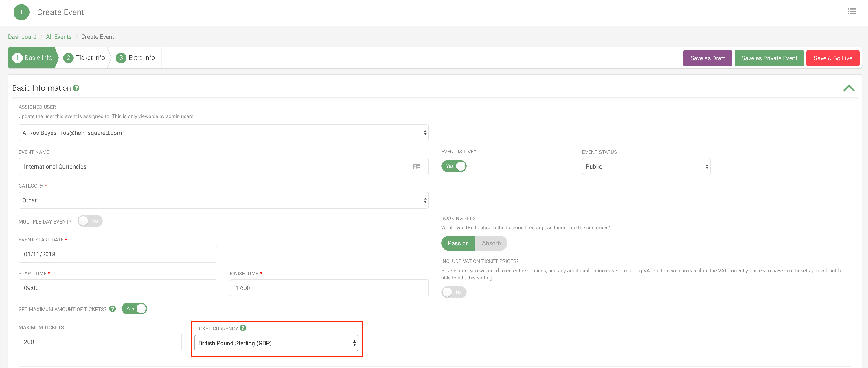This screenshot has height=368, width=868.
Task: Open the Event Status dropdown
Action: click(646, 167)
